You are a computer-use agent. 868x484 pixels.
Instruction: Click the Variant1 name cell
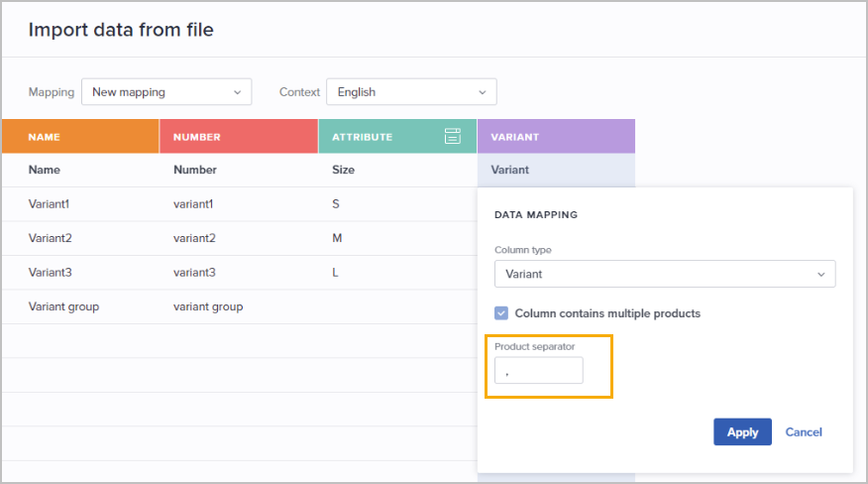tap(49, 204)
